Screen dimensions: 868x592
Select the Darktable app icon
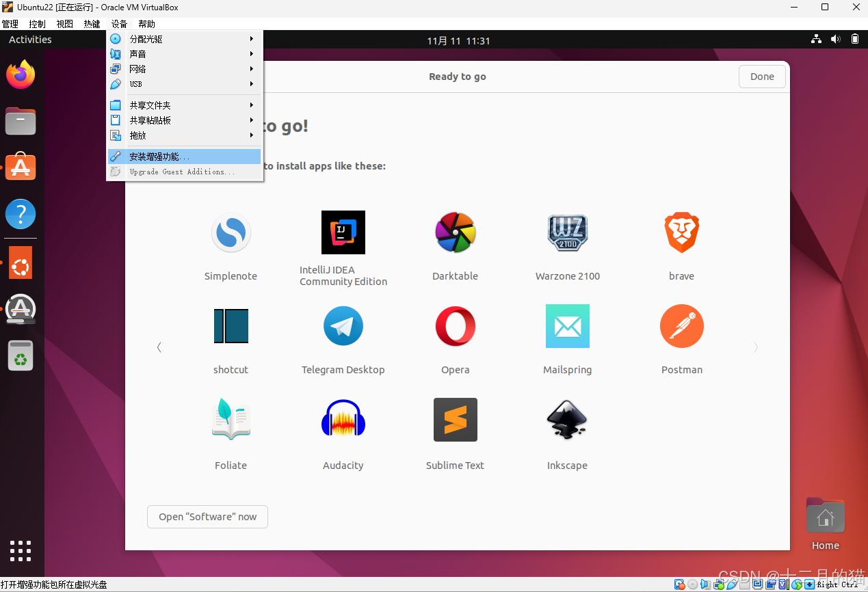click(x=455, y=232)
